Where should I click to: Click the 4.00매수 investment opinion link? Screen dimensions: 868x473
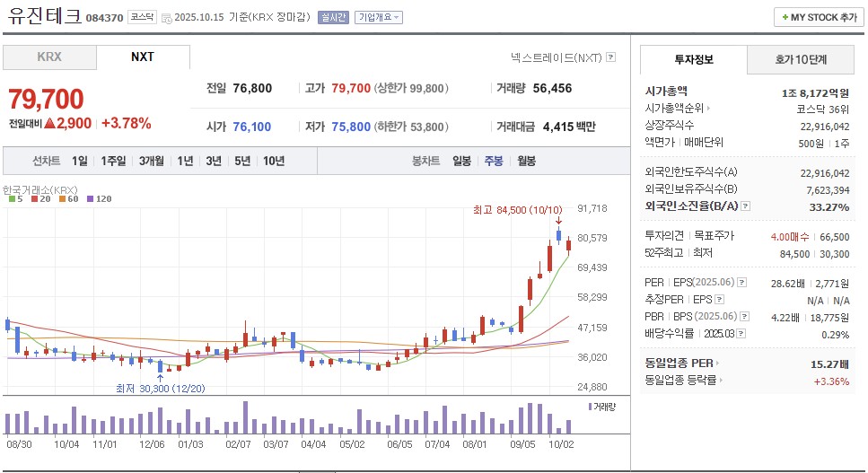coord(789,237)
